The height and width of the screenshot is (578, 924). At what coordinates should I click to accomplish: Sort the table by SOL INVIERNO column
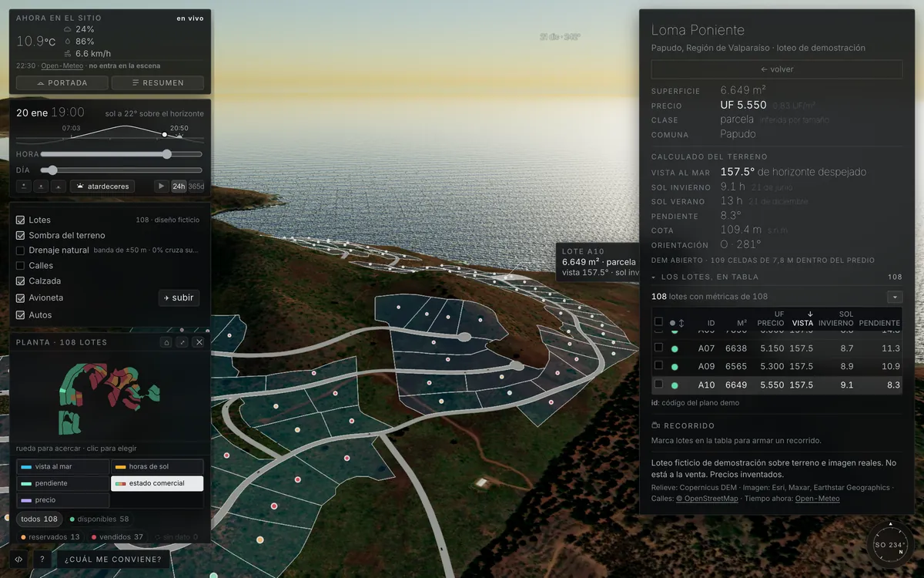[835, 318]
